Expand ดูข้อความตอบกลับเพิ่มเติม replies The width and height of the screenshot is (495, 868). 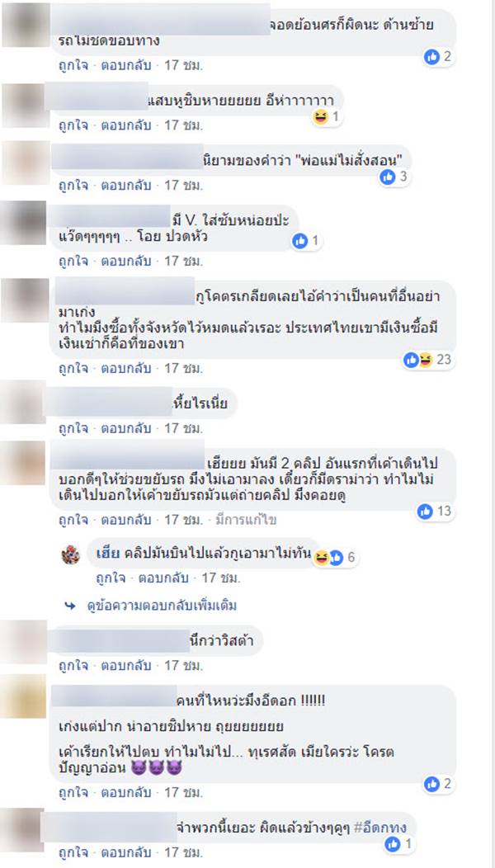coord(162,606)
